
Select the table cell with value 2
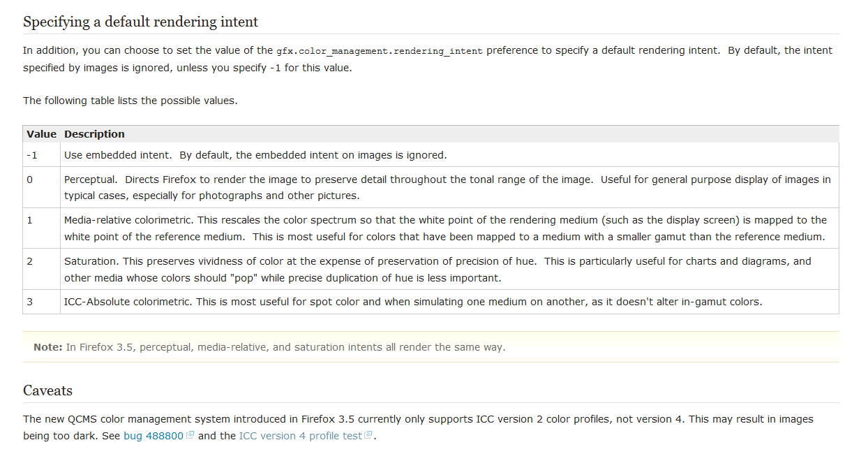coord(41,269)
